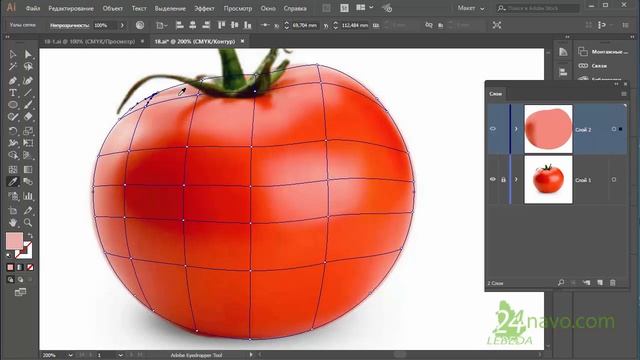Open the zoom level 200% dropdown

pos(70,355)
